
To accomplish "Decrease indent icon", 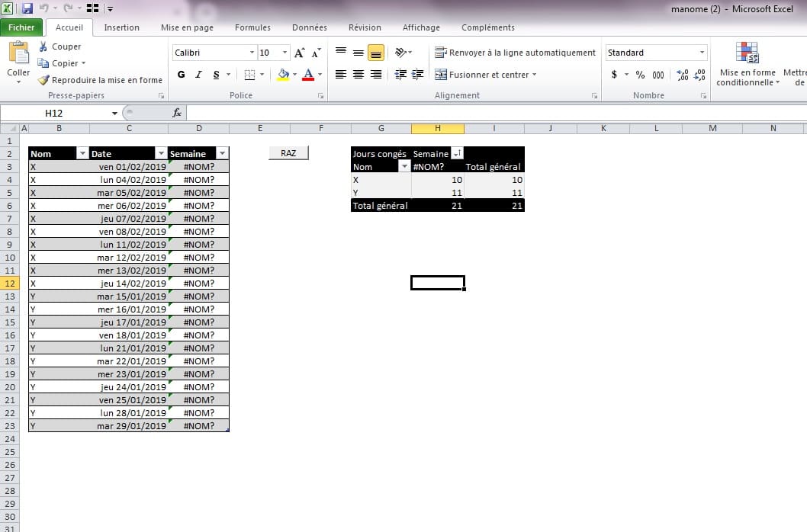I will pyautogui.click(x=400, y=75).
